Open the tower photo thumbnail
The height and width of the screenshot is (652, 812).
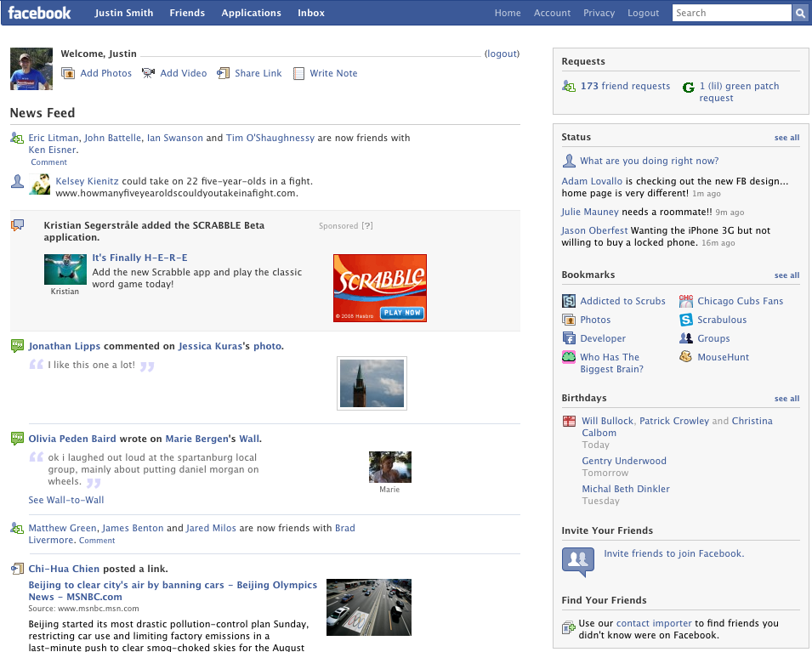point(372,383)
